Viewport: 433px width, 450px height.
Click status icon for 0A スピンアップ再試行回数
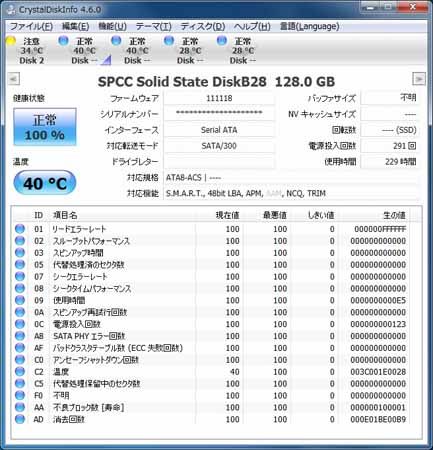(20, 312)
